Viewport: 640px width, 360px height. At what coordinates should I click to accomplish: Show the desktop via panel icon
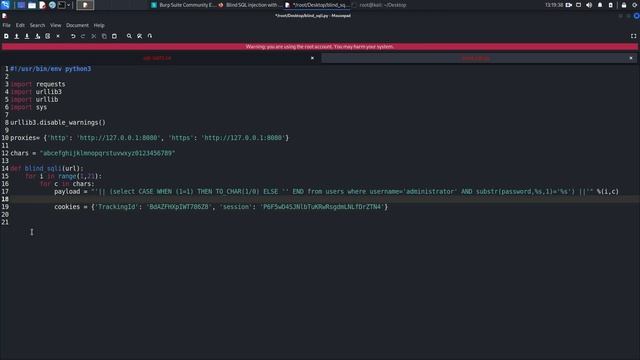pos(21,5)
